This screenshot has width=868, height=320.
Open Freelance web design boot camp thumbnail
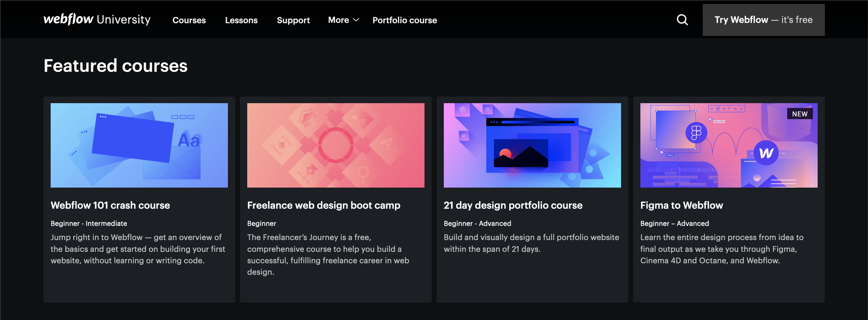click(336, 145)
